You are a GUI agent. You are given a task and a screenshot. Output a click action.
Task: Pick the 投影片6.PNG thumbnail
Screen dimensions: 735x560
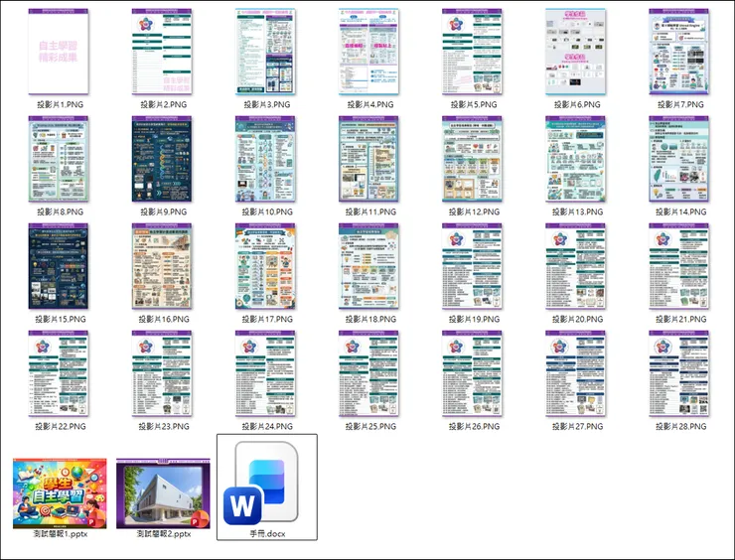click(x=576, y=52)
